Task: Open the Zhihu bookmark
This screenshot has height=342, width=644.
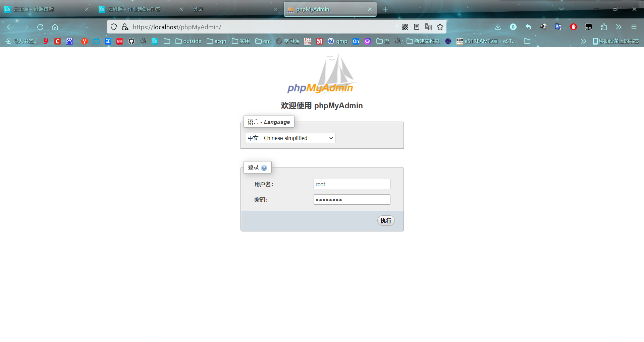Action: point(108,41)
